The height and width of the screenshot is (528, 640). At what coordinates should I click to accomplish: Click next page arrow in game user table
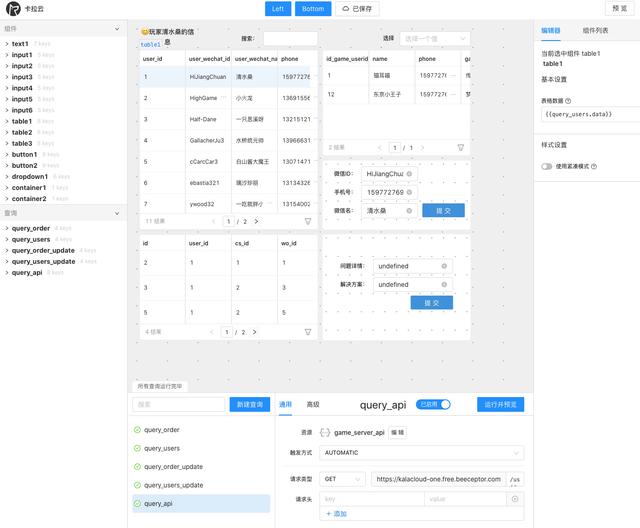click(422, 147)
